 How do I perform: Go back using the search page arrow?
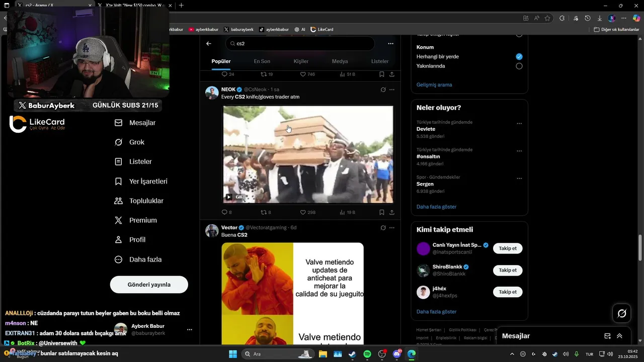[x=209, y=44]
